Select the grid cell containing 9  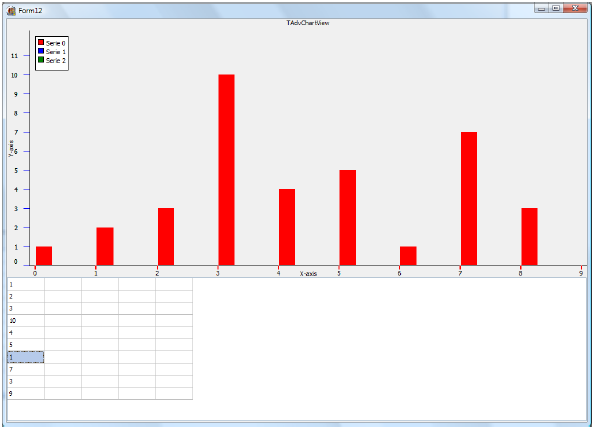click(x=26, y=393)
